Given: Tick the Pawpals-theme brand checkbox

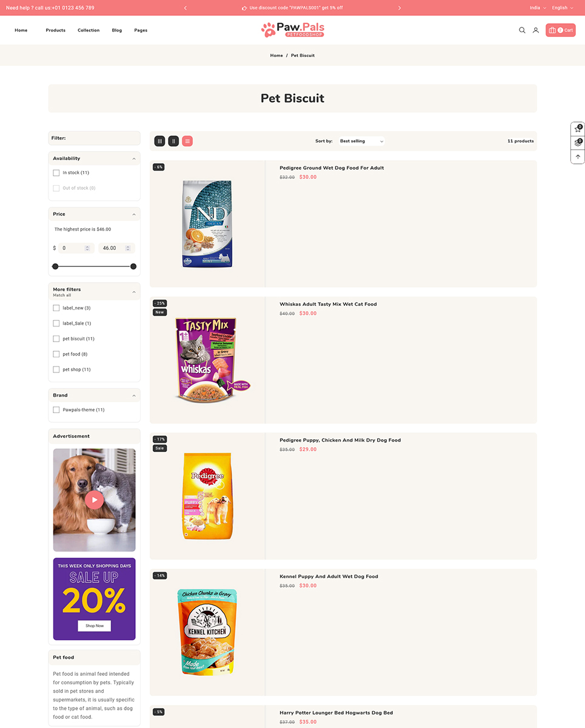Looking at the screenshot, I should click(56, 410).
